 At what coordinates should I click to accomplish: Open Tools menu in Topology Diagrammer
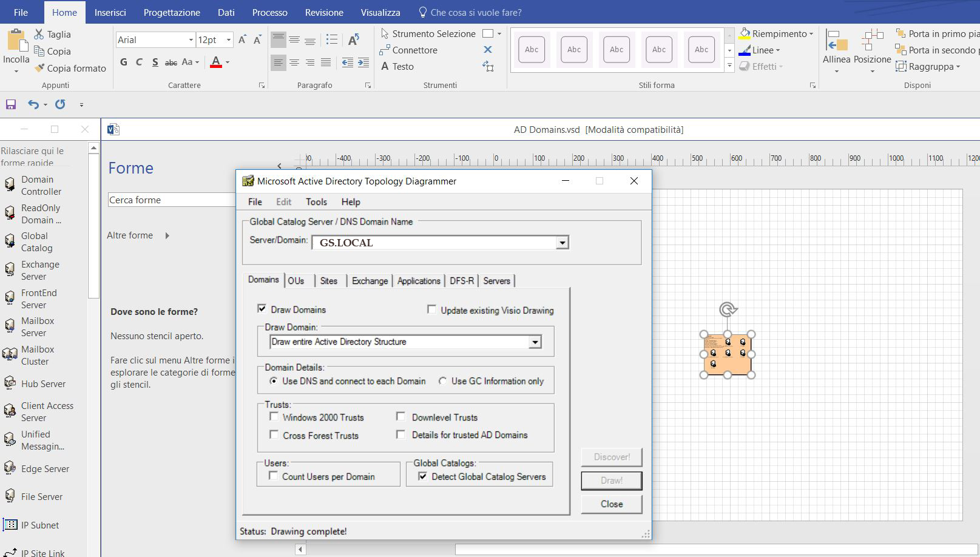[316, 201]
